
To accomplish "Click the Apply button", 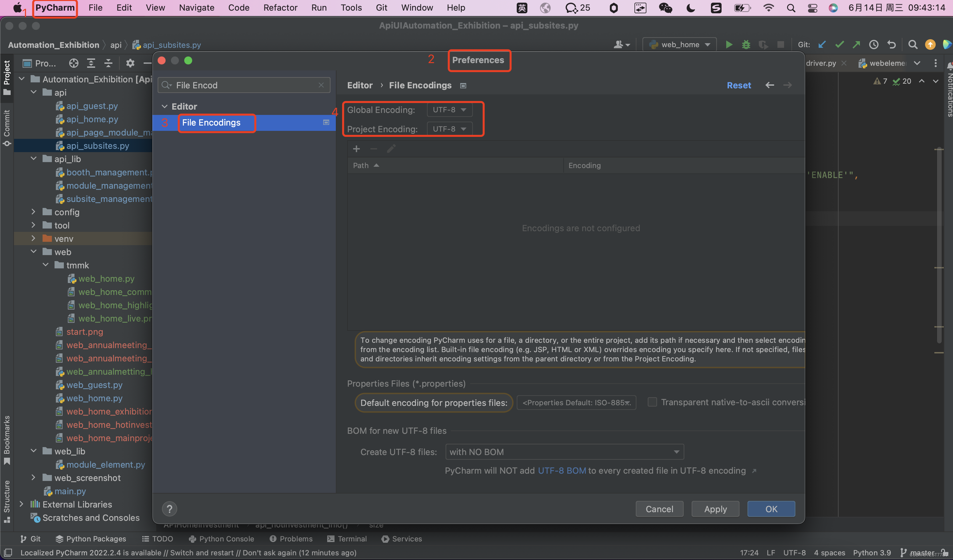I will point(715,509).
